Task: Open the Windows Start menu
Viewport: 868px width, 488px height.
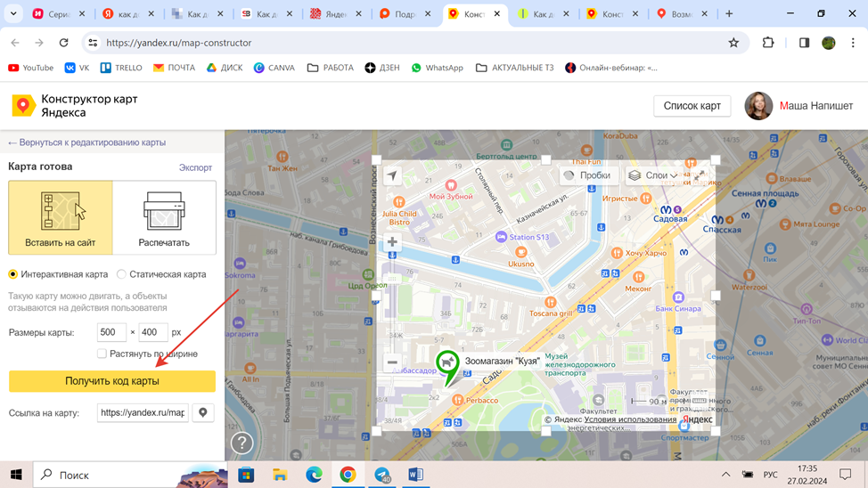Action: tap(16, 475)
